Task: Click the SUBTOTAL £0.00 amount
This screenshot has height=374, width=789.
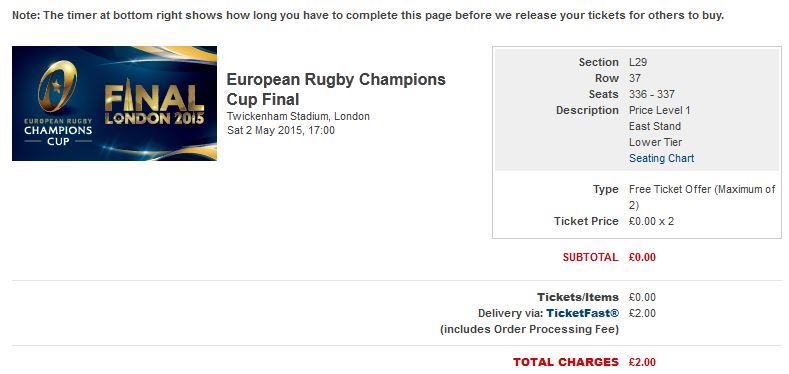Action: point(642,257)
